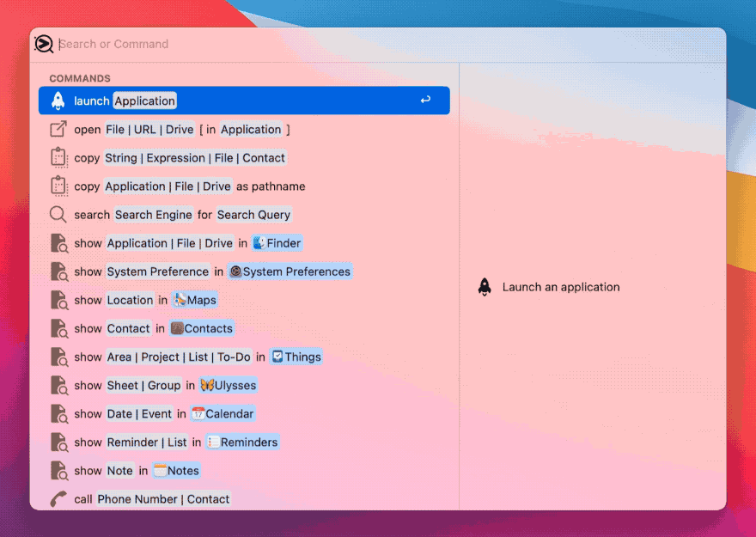756x537 pixels.
Task: Click the Finder app token
Action: (277, 243)
